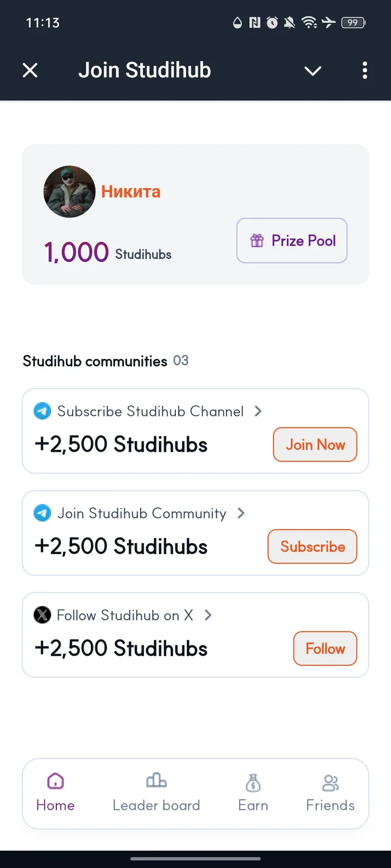Select the Home tab icon
The width and height of the screenshot is (391, 868).
click(55, 780)
